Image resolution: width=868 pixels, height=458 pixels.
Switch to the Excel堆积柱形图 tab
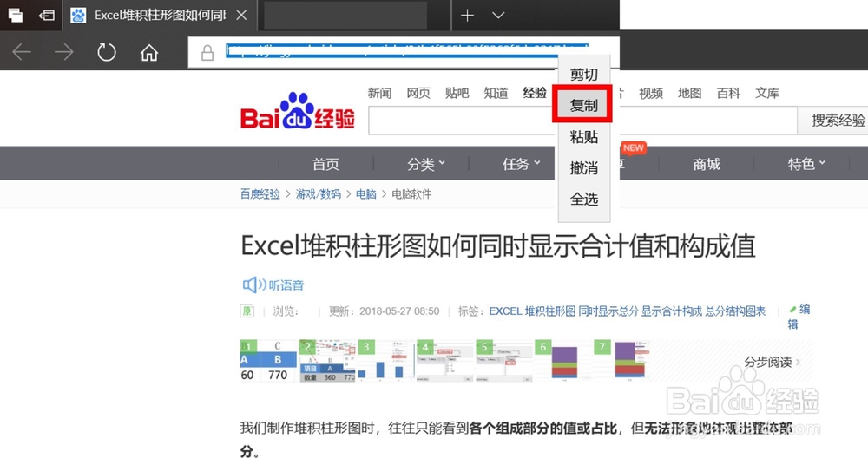(x=160, y=15)
